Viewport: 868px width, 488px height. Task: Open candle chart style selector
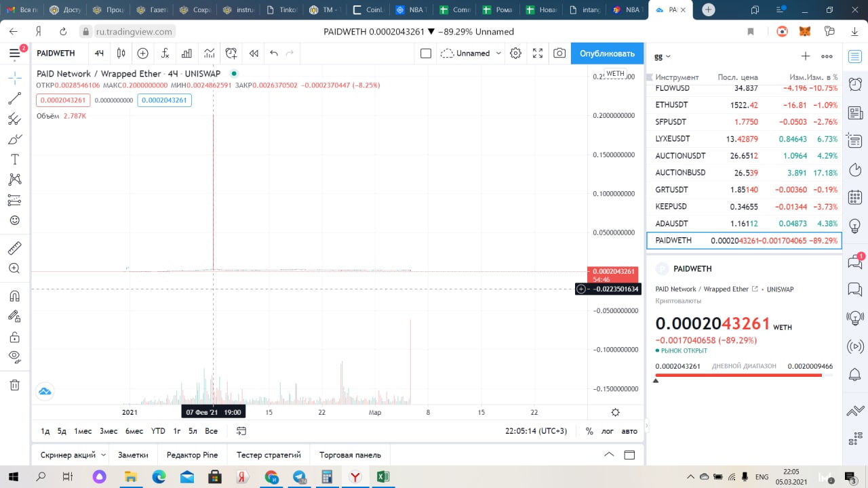(x=121, y=54)
